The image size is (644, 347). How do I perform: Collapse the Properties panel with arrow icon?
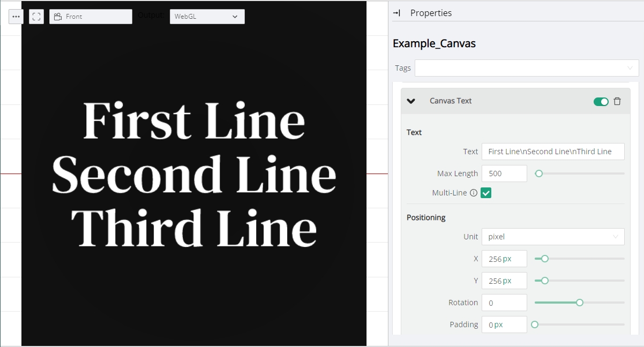click(396, 13)
